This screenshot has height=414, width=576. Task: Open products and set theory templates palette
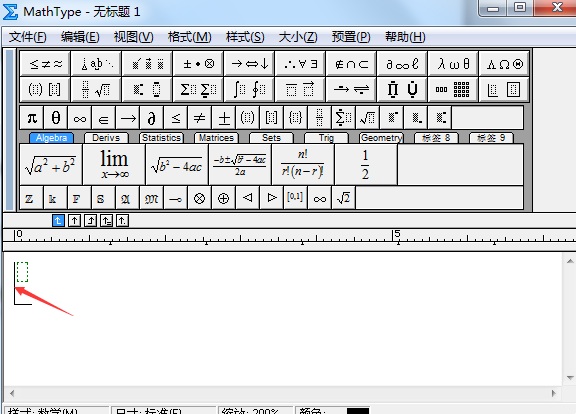402,89
